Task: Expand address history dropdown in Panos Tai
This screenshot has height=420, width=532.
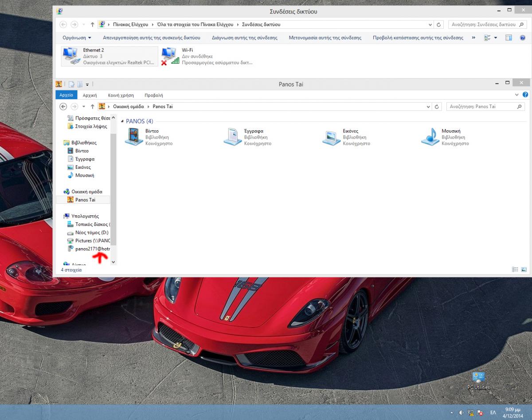Action: coord(428,107)
